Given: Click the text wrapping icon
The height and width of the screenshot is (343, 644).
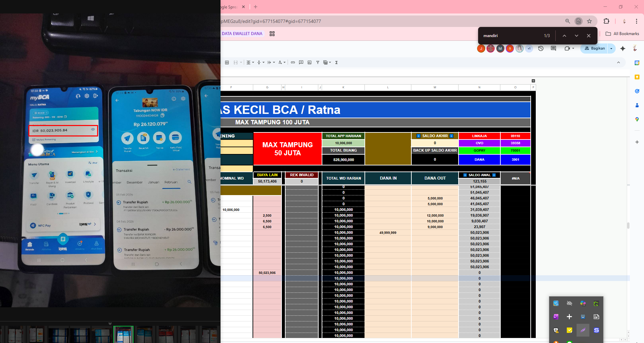Looking at the screenshot, I should (x=269, y=62).
